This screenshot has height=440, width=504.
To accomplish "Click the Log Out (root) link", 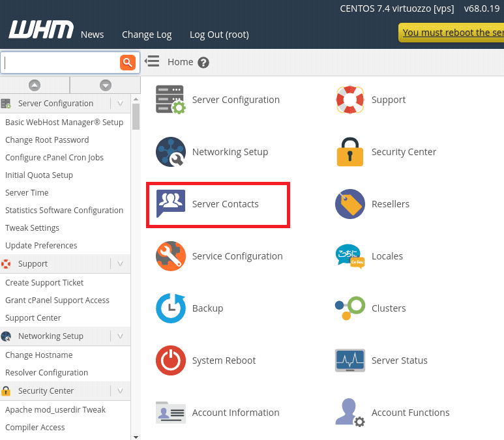I will pos(219,35).
